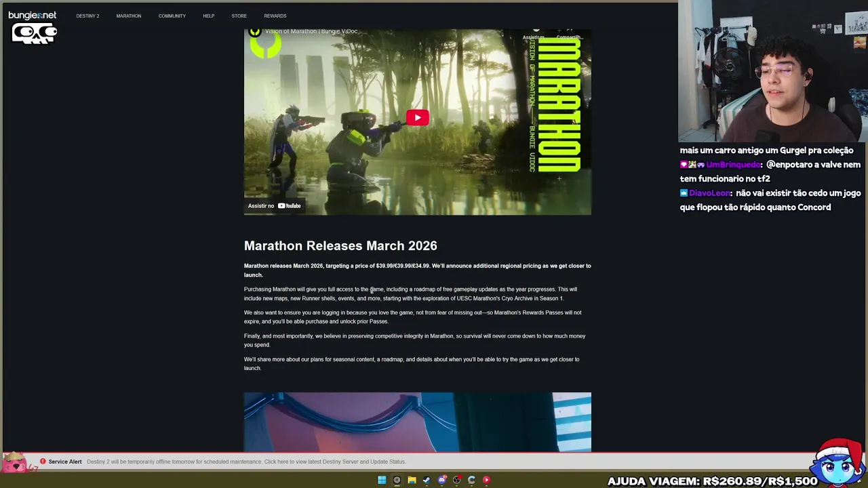Open the Windows Start menu
Screen dimensions: 868x488
click(382, 480)
